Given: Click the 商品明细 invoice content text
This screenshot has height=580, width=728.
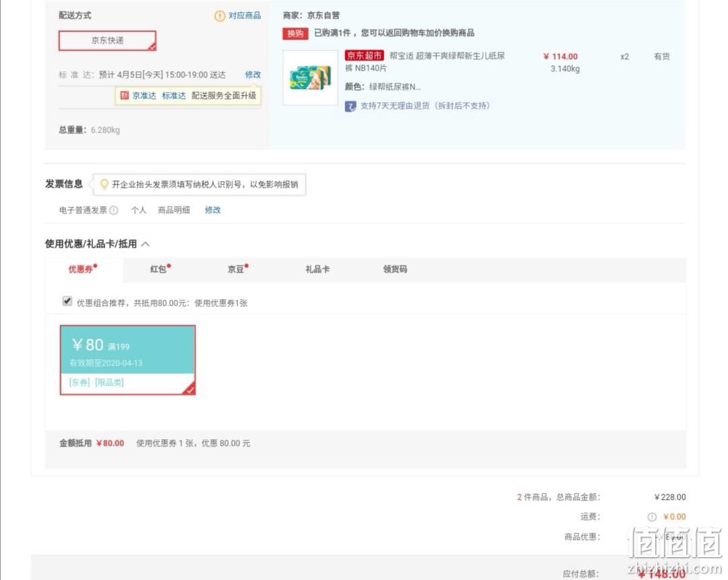Looking at the screenshot, I should (x=174, y=210).
